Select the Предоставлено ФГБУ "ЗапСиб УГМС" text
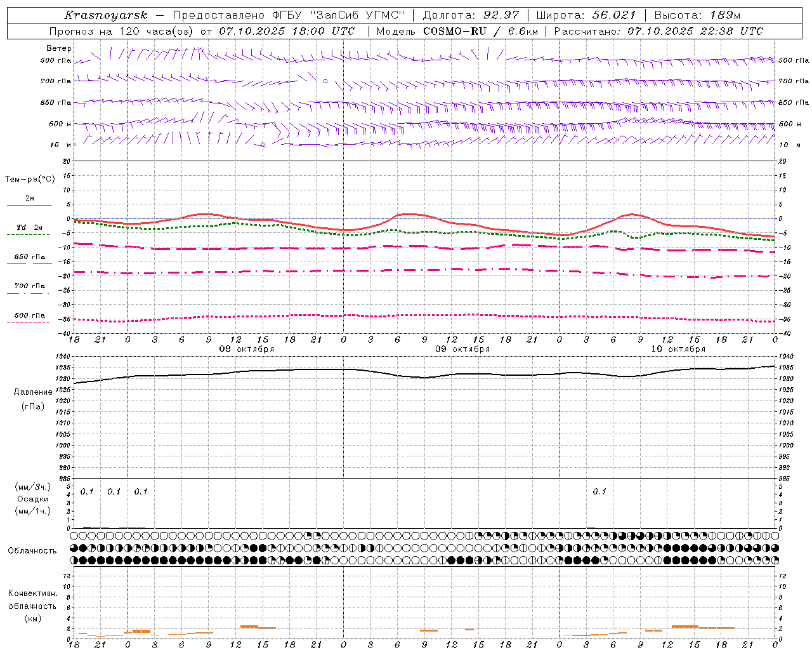Viewport: 812px width, 650px height. [289, 15]
